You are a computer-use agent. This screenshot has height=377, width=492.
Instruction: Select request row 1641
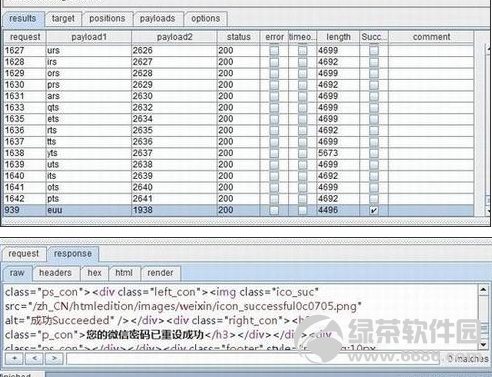click(x=25, y=187)
